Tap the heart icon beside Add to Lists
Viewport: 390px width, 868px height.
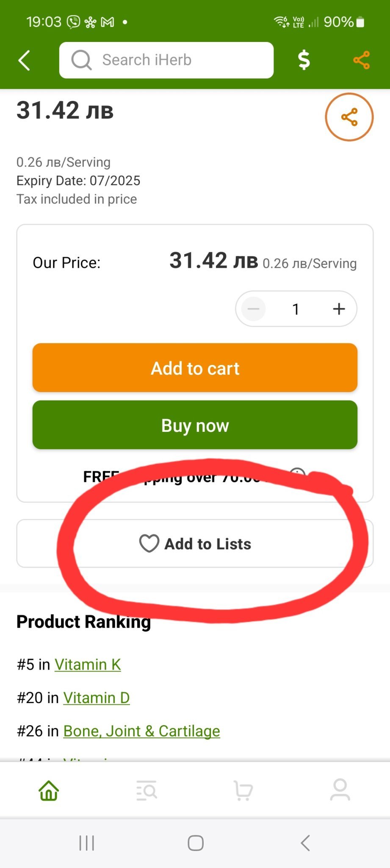pos(149,543)
